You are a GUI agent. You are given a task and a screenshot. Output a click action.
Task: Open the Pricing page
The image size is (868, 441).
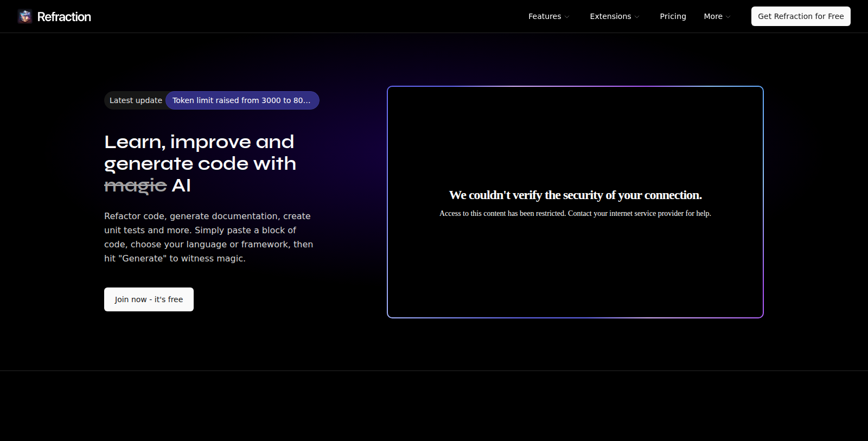(673, 16)
